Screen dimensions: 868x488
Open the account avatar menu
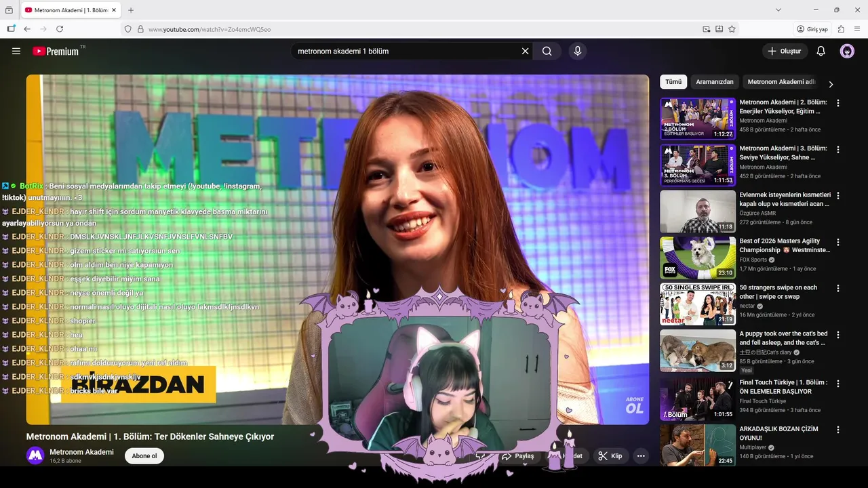(847, 51)
